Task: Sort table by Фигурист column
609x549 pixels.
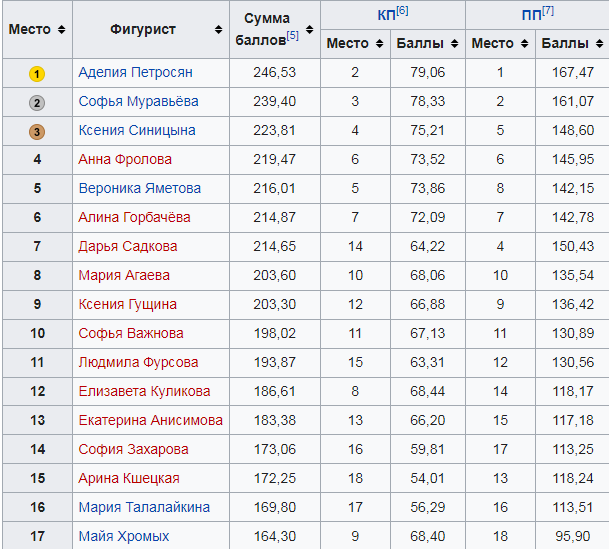Action: pyautogui.click(x=219, y=30)
